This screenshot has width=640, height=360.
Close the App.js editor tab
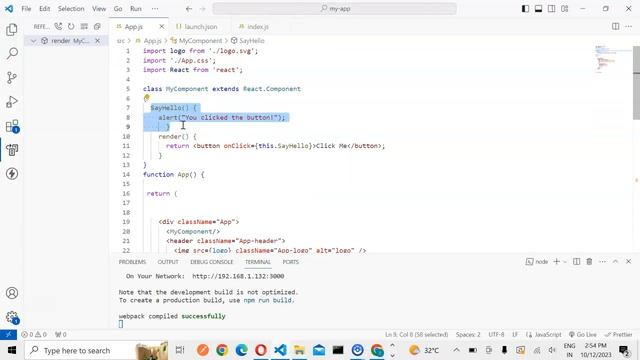[162, 27]
